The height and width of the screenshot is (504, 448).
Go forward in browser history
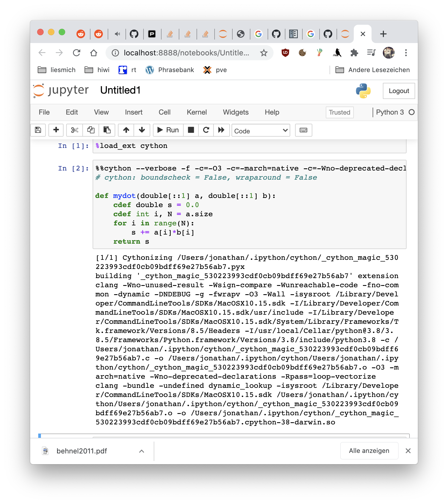point(59,53)
